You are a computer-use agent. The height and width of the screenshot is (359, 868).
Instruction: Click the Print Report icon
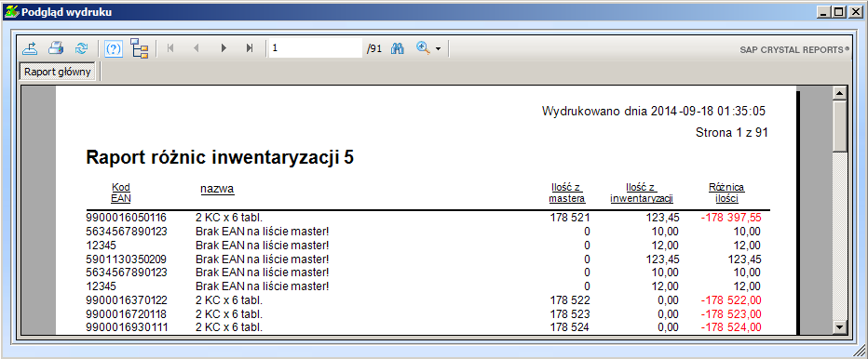56,48
